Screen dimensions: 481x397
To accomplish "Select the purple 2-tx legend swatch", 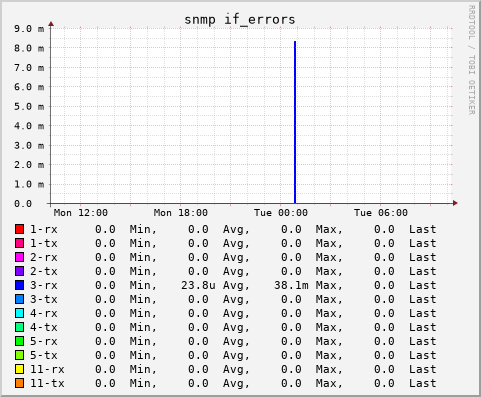I will (x=19, y=271).
